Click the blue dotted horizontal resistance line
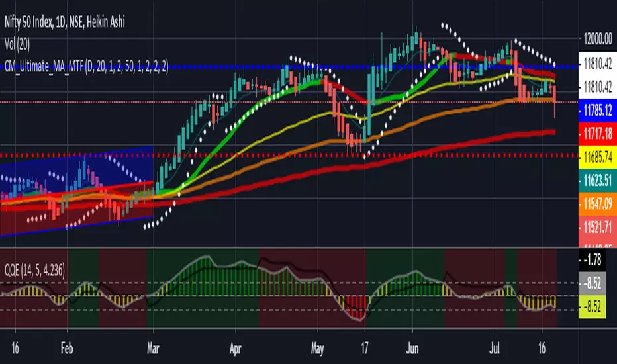This screenshot has width=617, height=364. point(289,67)
